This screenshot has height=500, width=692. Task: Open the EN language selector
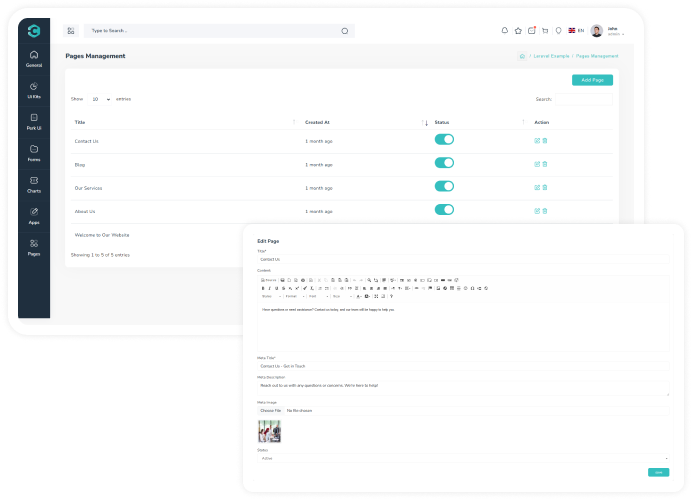(x=576, y=31)
